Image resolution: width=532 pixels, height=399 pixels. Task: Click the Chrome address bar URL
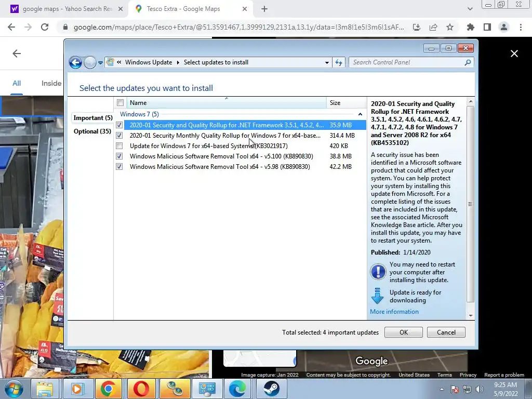pos(239,27)
